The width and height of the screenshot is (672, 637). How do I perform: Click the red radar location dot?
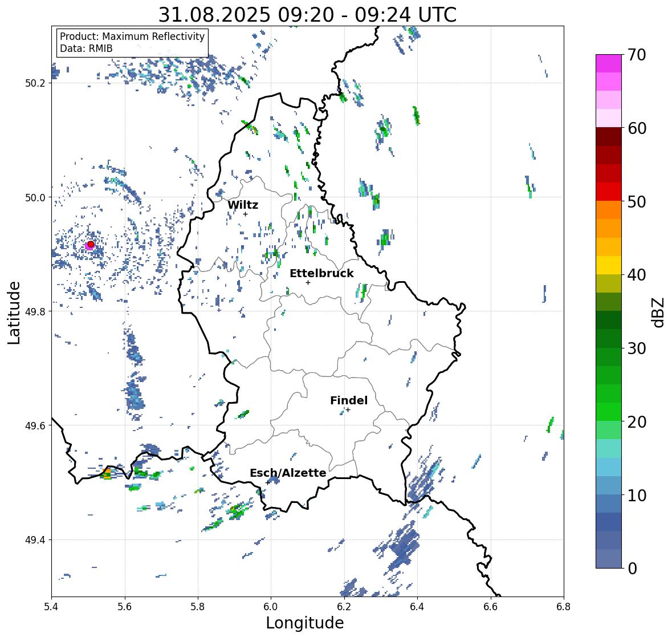[x=91, y=244]
